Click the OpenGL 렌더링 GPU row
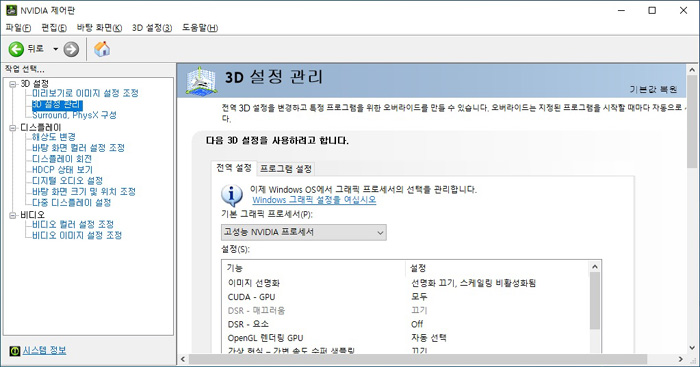Image resolution: width=700 pixels, height=367 pixels. point(405,338)
